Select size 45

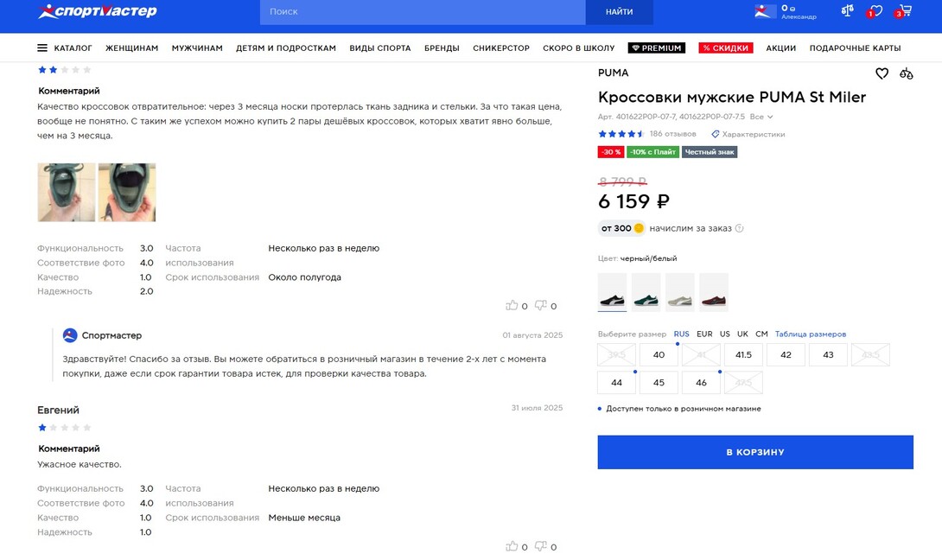tap(659, 383)
